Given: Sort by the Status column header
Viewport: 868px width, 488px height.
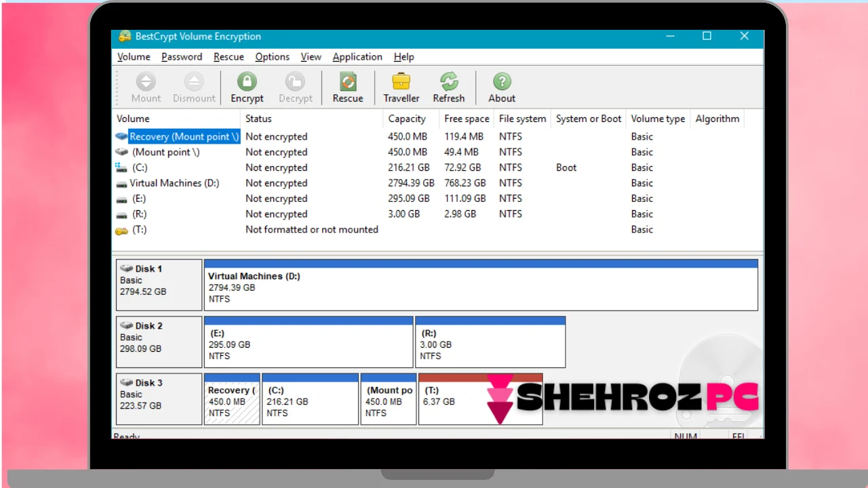Looking at the screenshot, I should point(313,119).
